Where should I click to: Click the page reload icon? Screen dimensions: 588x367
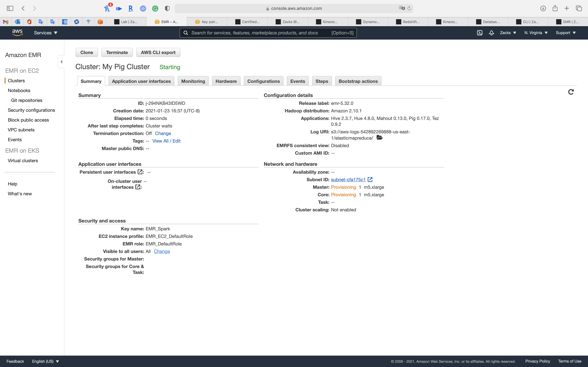409,8
